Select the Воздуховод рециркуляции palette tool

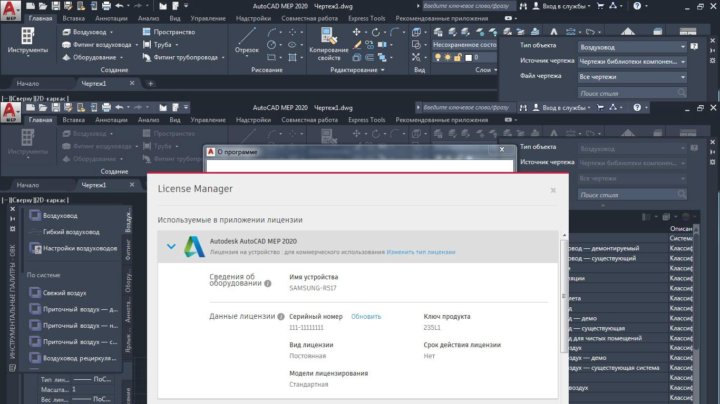74,357
